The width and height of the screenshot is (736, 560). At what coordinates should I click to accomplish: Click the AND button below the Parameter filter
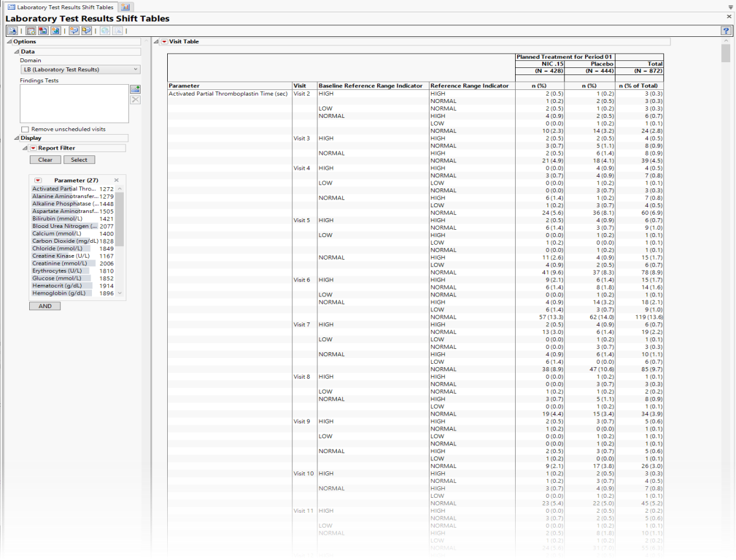click(44, 306)
